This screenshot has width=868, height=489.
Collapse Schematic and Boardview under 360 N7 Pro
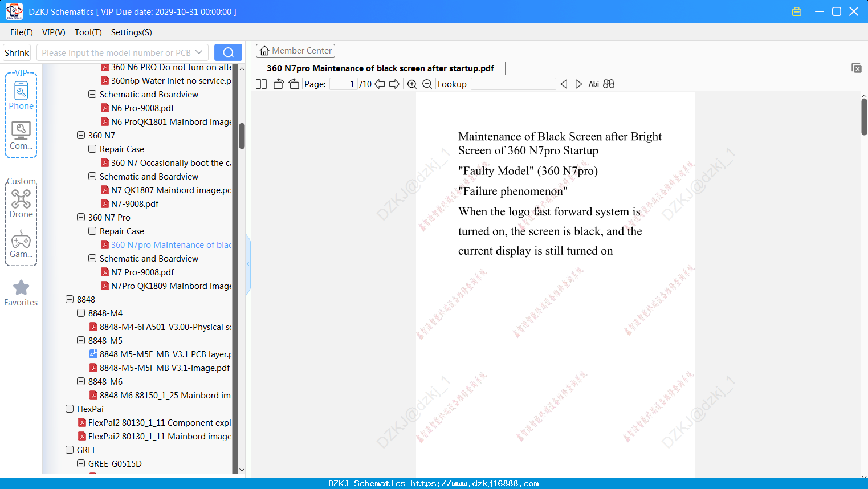pyautogui.click(x=92, y=258)
